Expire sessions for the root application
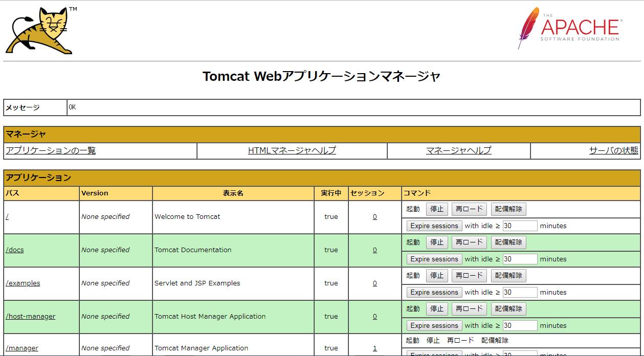The width and height of the screenshot is (644, 356). 434,226
